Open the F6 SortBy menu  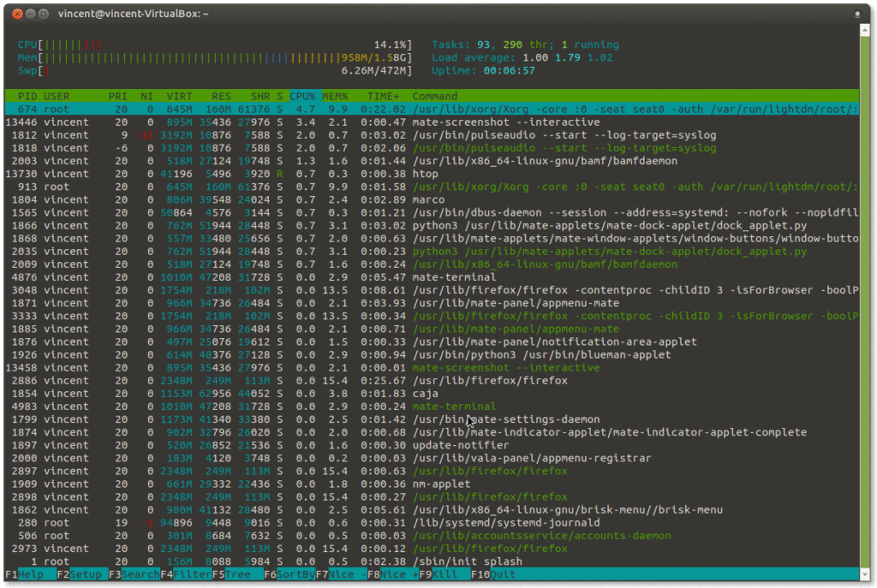click(x=295, y=574)
